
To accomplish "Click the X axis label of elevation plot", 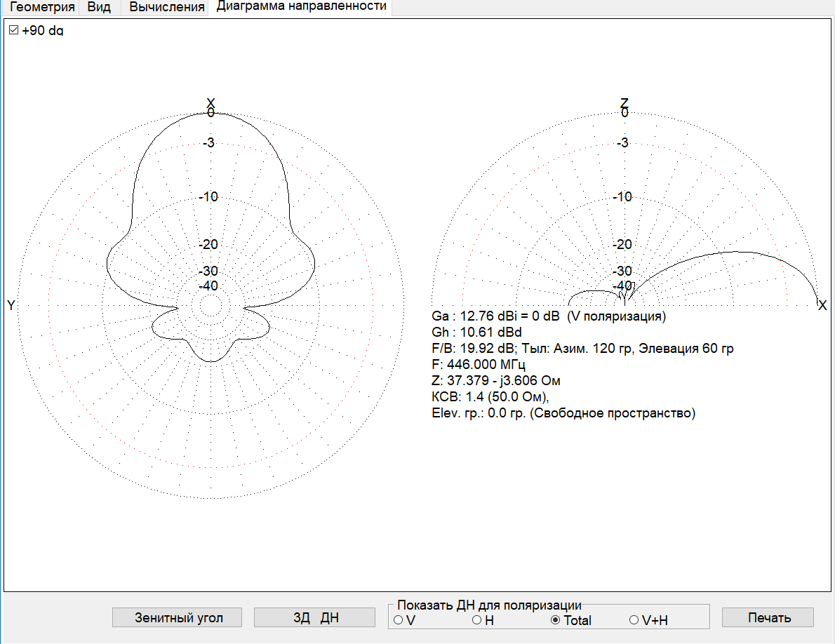I will click(823, 305).
